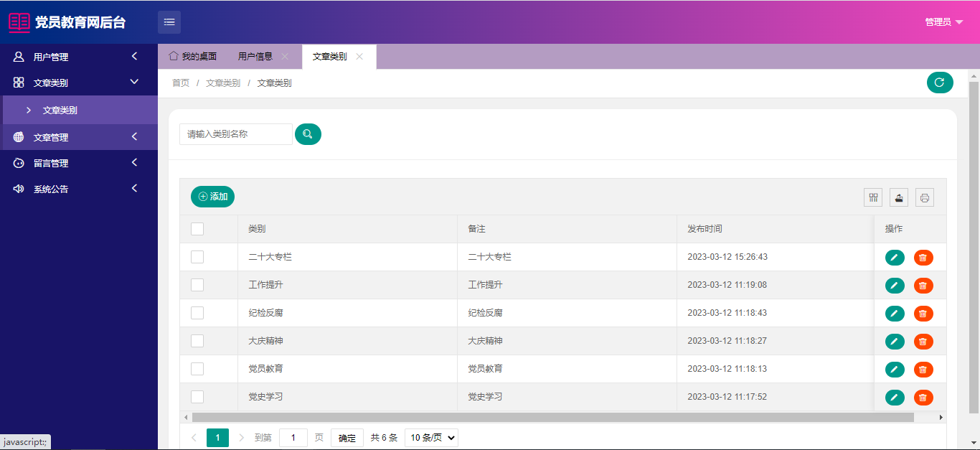Viewport: 980px width, 450px height.
Task: Click the 首页 breadcrumb link
Action: 181,83
